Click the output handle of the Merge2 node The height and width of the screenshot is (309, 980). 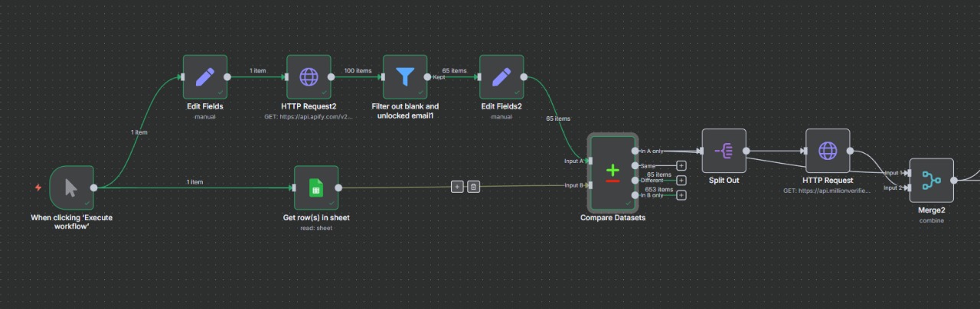[953, 181]
